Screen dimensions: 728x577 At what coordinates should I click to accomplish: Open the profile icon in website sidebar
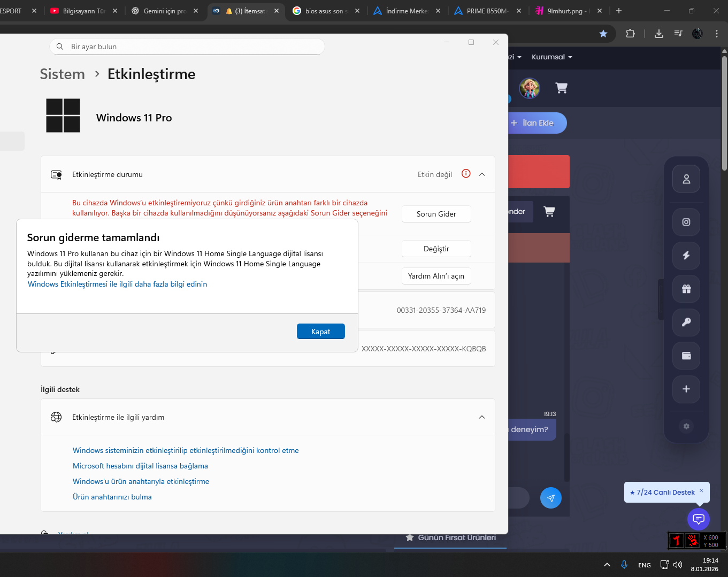coord(686,179)
